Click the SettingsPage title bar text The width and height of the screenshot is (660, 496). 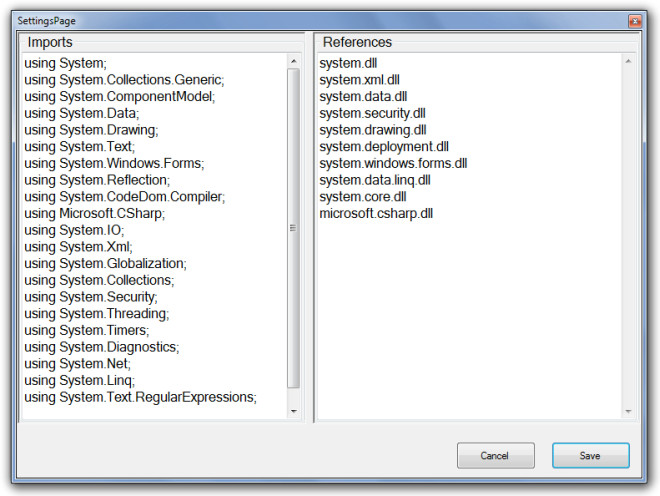pos(46,21)
